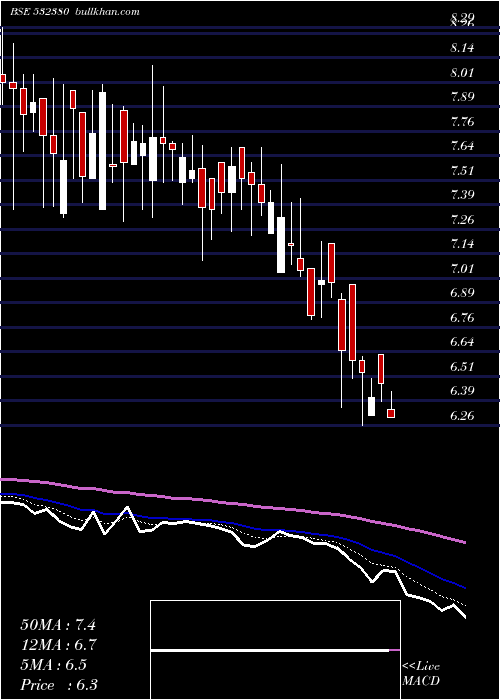Click the 12MA : 6.7 readout
This screenshot has width=500, height=700.
59,645
